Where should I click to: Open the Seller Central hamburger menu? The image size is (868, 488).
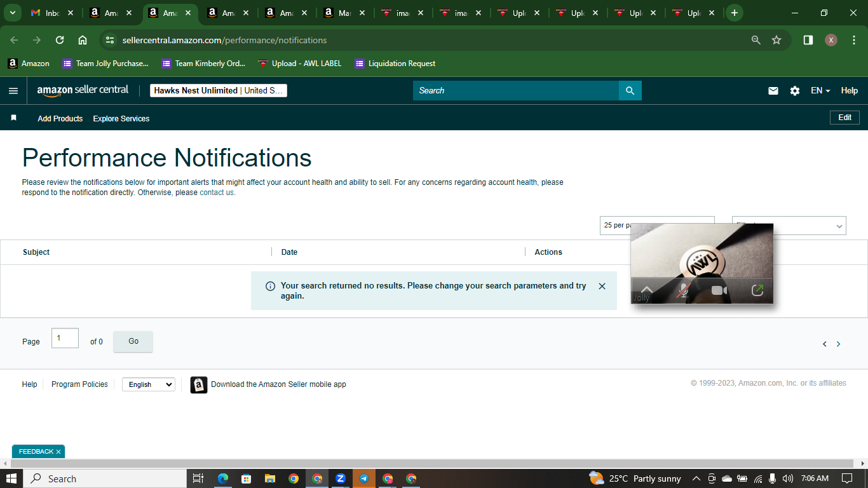[x=13, y=91]
